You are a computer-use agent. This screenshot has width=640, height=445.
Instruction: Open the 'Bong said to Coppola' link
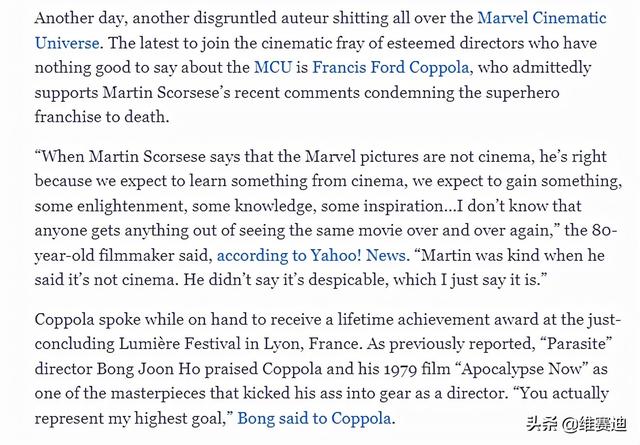pos(337,416)
